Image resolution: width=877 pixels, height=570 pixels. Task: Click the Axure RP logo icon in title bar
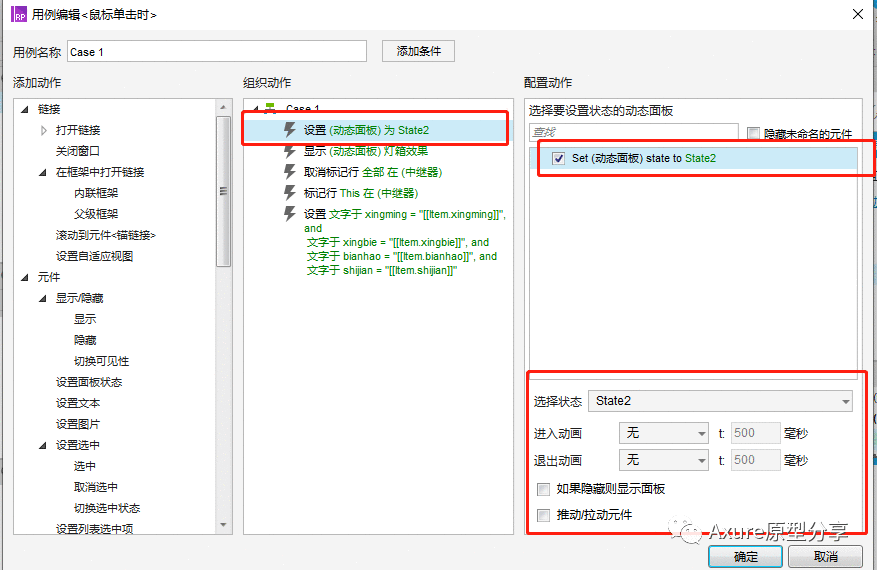(19, 14)
